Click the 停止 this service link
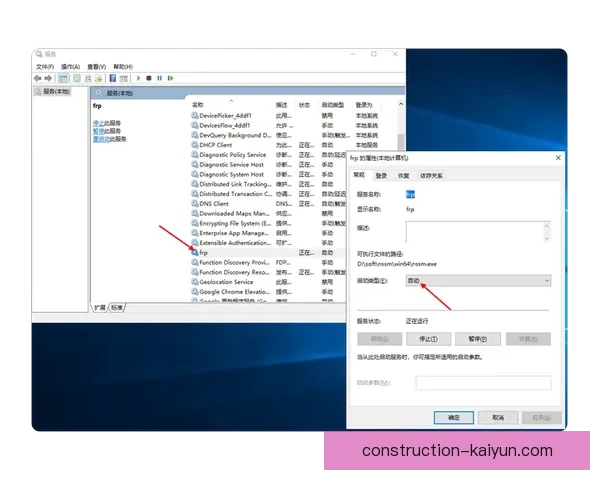 pyautogui.click(x=98, y=122)
